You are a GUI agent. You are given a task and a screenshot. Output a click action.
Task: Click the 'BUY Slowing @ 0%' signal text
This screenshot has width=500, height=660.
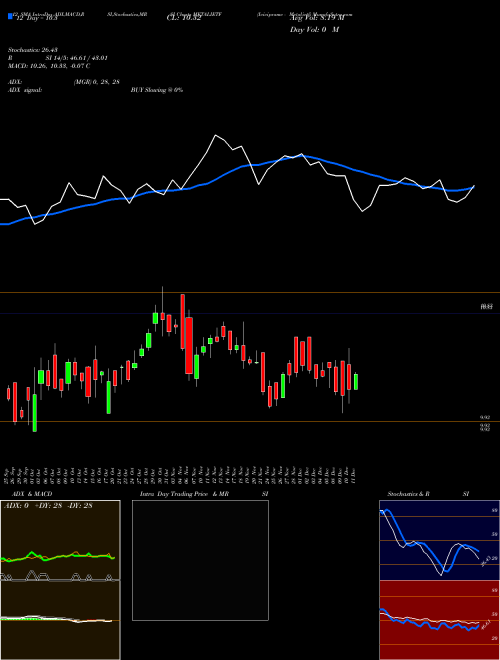click(157, 90)
